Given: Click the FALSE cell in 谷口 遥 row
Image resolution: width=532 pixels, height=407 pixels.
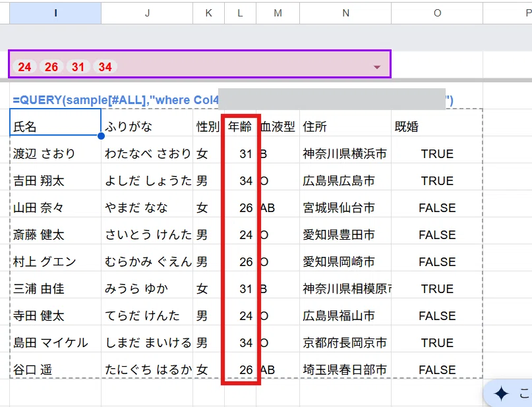Looking at the screenshot, I should [437, 366].
